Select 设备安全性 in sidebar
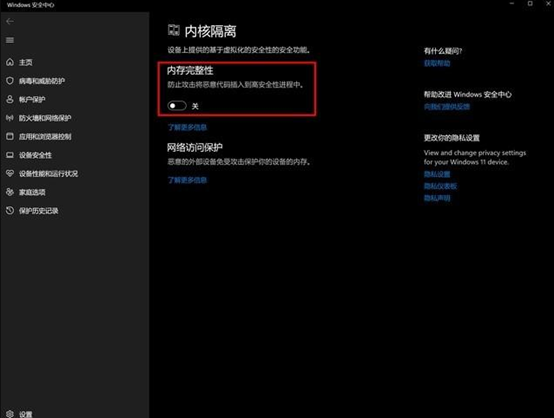The image size is (554, 418). point(35,155)
